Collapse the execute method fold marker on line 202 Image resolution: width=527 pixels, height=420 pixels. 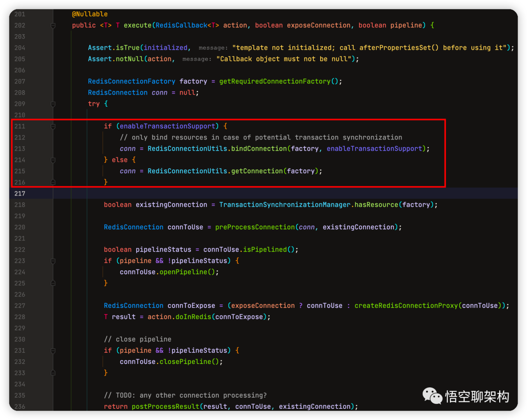[53, 25]
